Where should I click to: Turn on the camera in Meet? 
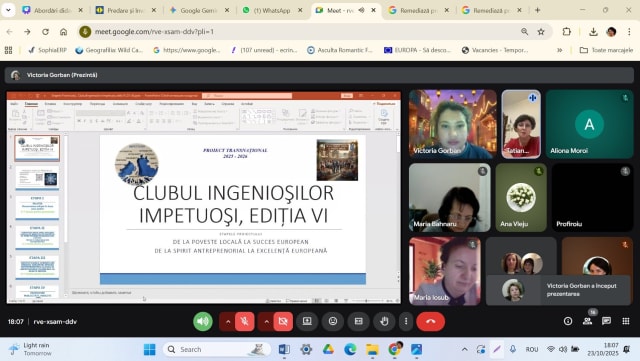(x=283, y=321)
